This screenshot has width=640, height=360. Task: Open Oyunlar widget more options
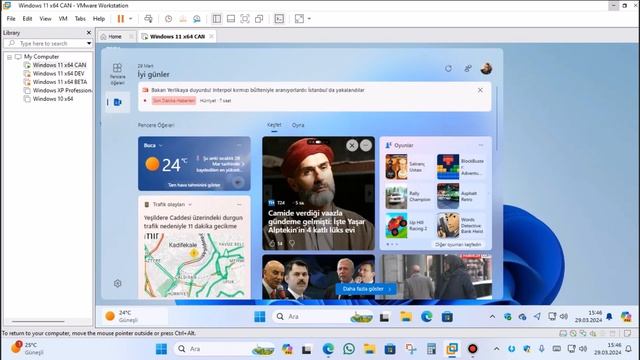pyautogui.click(x=481, y=145)
